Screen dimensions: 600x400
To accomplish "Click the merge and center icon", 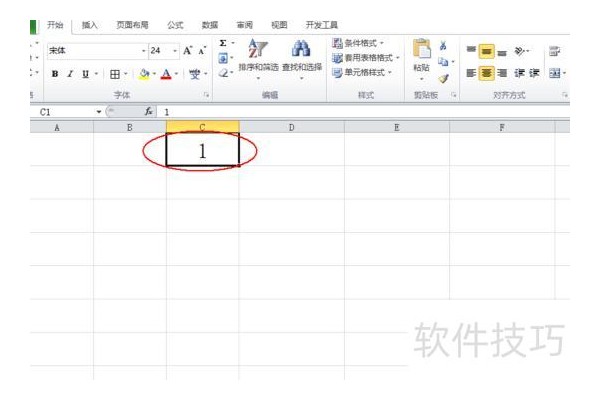I will [x=554, y=73].
